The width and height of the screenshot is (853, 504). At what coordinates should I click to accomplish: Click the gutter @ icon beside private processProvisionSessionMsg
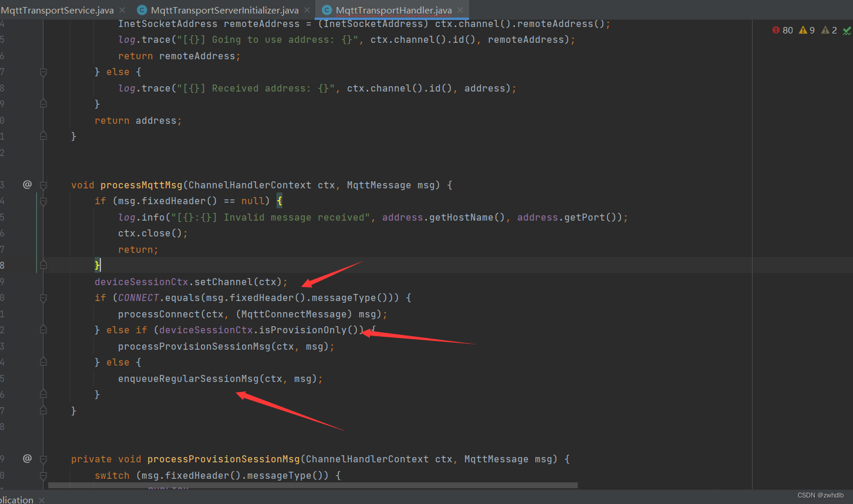coord(27,458)
